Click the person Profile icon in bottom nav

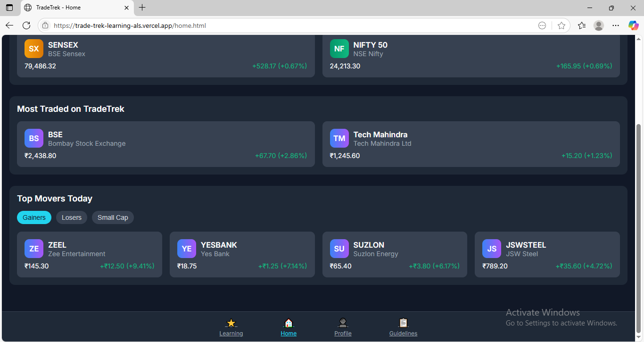tap(343, 323)
